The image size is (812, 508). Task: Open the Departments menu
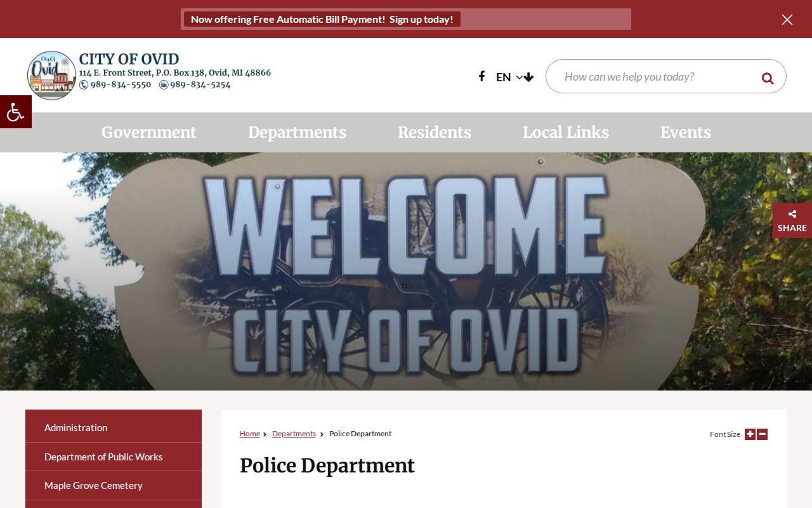[x=297, y=132]
